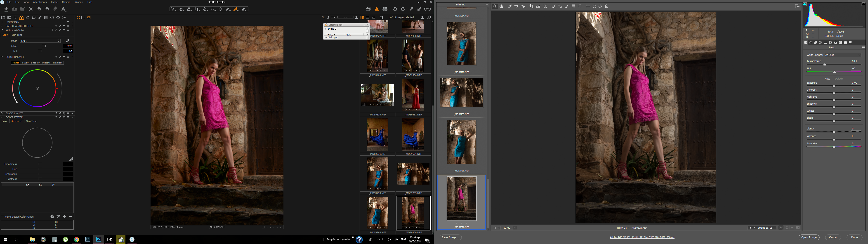Click the Auto tone link
The width and height of the screenshot is (868, 244).
(x=827, y=79)
